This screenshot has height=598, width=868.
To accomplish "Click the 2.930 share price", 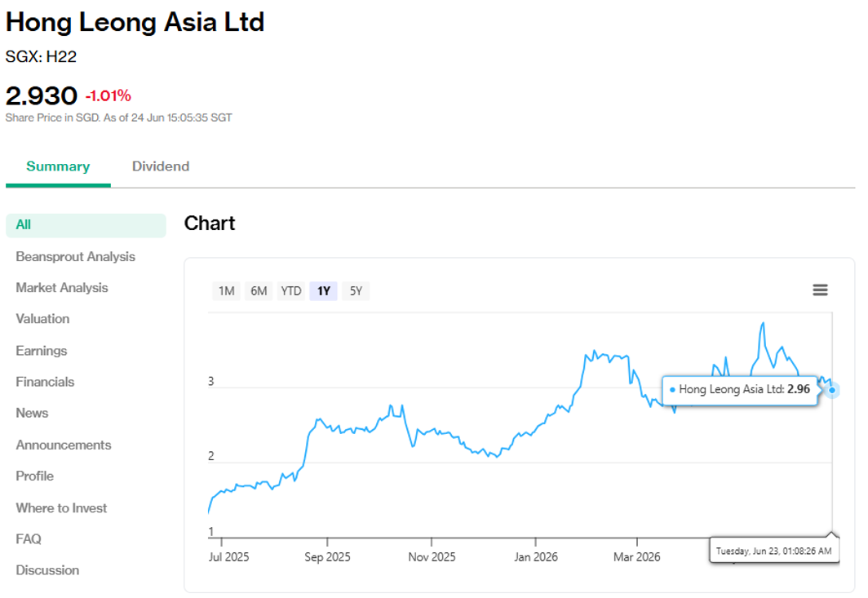I will [x=42, y=95].
